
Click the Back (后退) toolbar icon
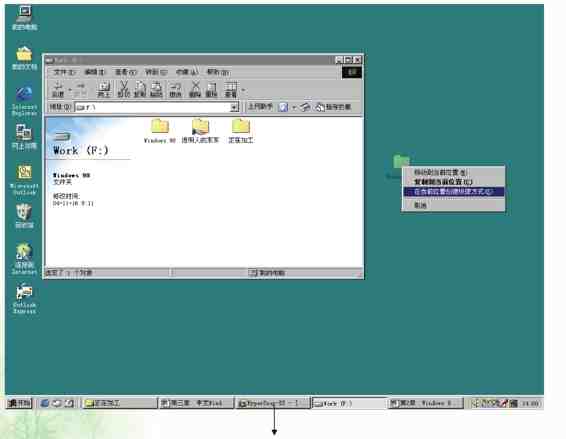tap(58, 89)
